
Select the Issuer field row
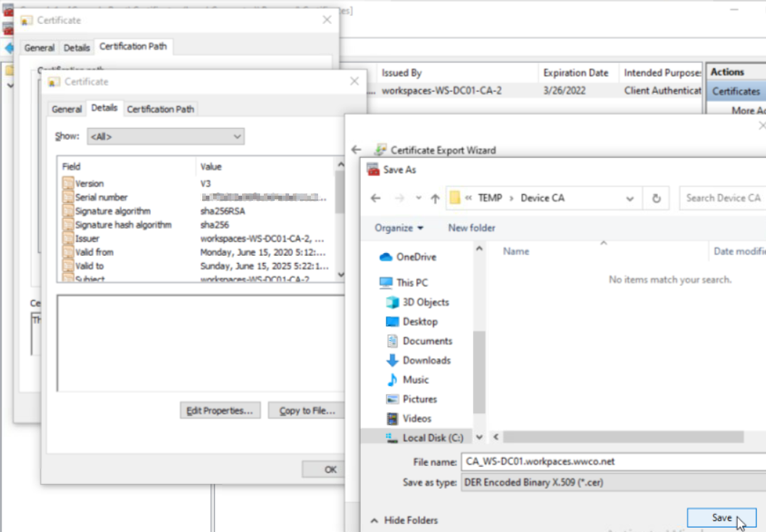pos(197,238)
